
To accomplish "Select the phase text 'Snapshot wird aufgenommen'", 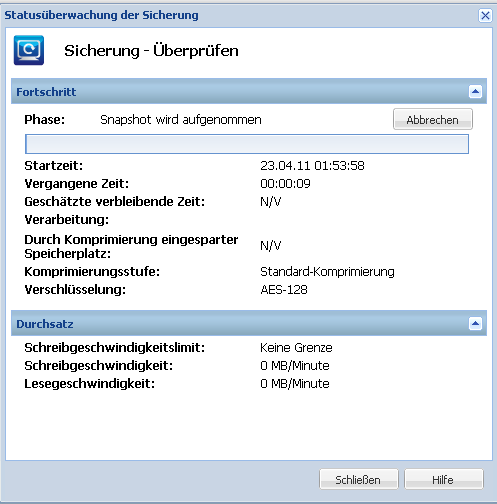I will (181, 120).
